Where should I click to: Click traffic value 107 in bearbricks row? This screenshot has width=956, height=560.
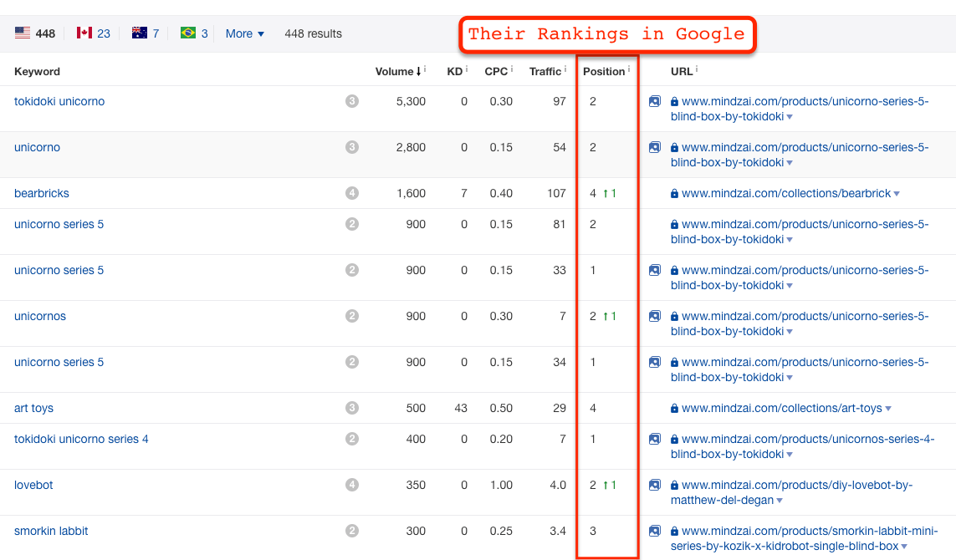point(557,193)
